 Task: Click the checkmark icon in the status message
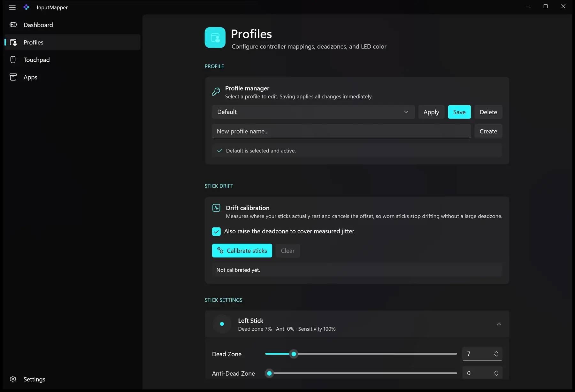coord(219,150)
